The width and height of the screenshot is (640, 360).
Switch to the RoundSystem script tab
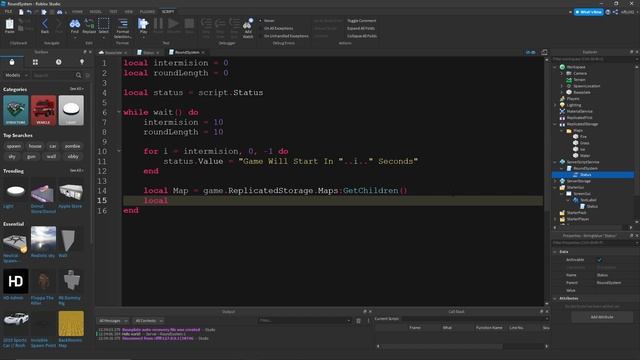(187, 52)
